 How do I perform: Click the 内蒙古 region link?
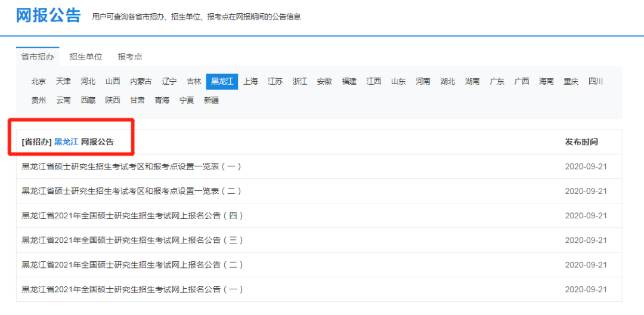click(x=141, y=82)
